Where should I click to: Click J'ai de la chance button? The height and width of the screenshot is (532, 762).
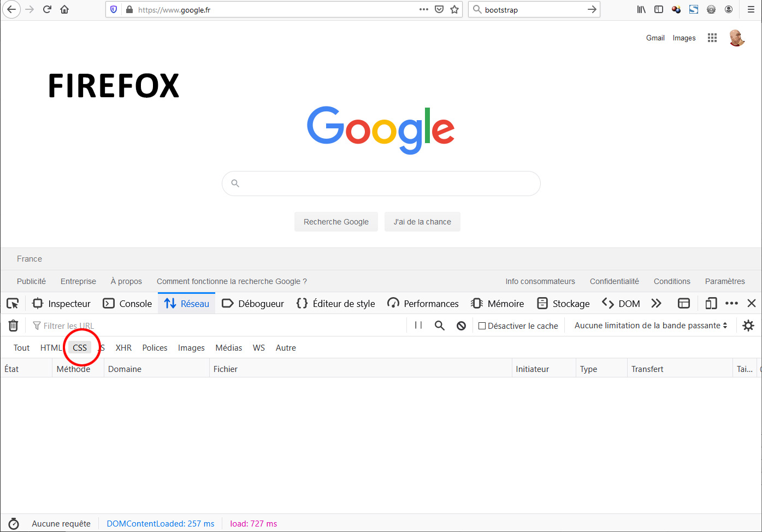(422, 222)
